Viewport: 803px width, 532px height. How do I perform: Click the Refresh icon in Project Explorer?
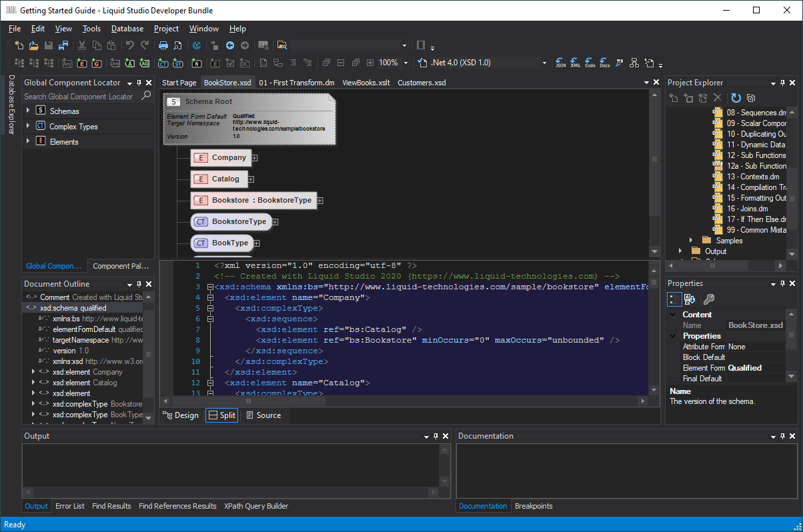tap(736, 98)
